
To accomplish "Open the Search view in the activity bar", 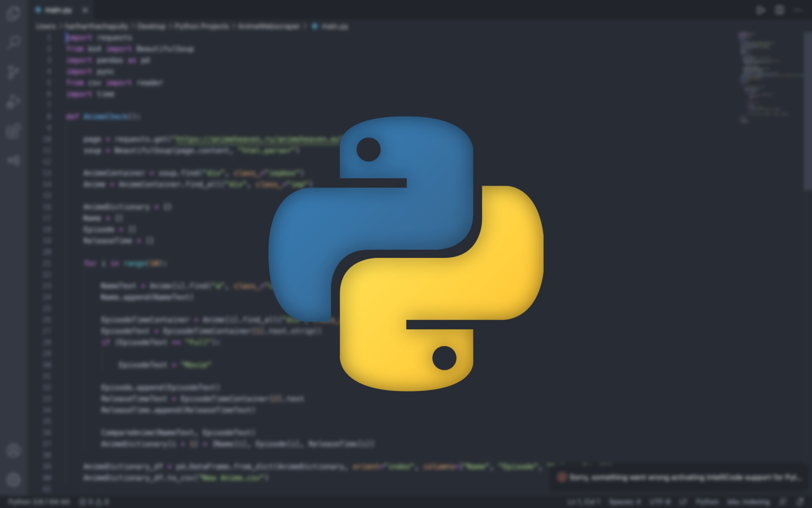I will [x=14, y=42].
